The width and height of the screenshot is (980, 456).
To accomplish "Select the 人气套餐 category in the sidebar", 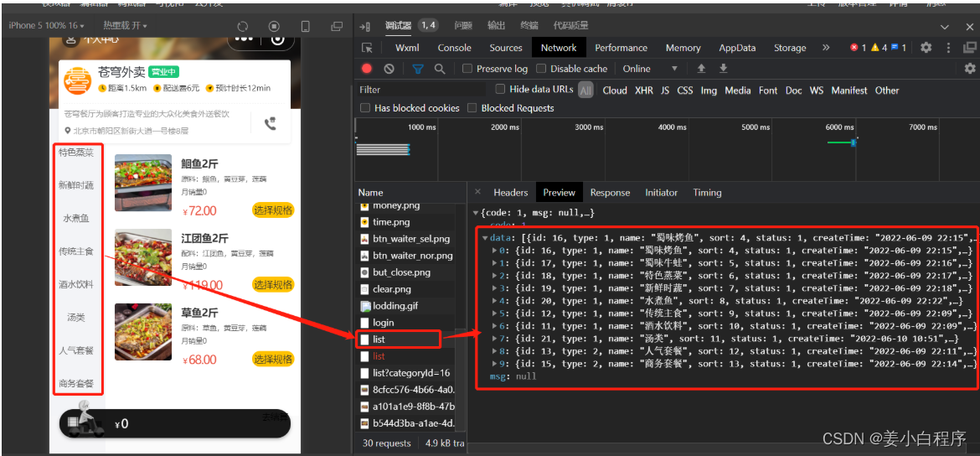I will tap(76, 350).
